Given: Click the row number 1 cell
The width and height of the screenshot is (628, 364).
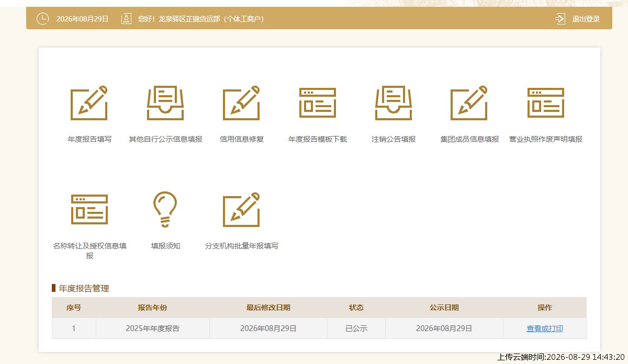Looking at the screenshot, I should coord(74,328).
